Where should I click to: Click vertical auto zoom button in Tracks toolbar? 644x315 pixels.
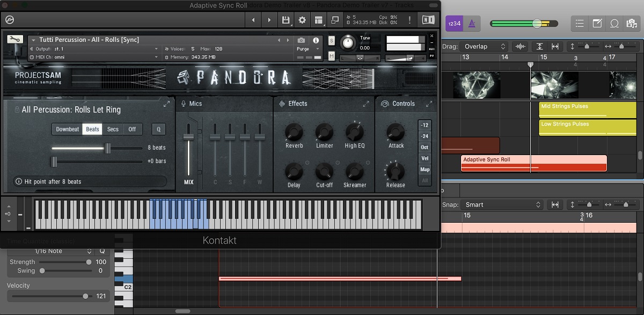(x=539, y=47)
